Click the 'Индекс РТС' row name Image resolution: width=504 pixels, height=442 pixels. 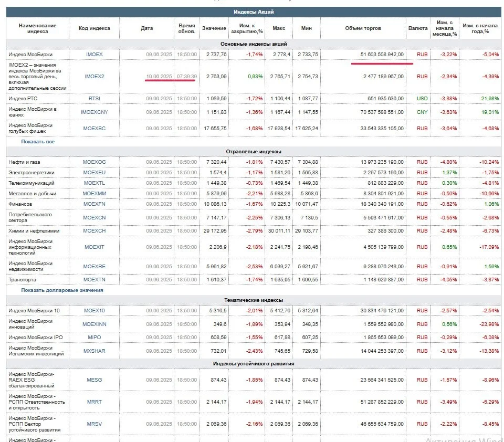point(23,98)
